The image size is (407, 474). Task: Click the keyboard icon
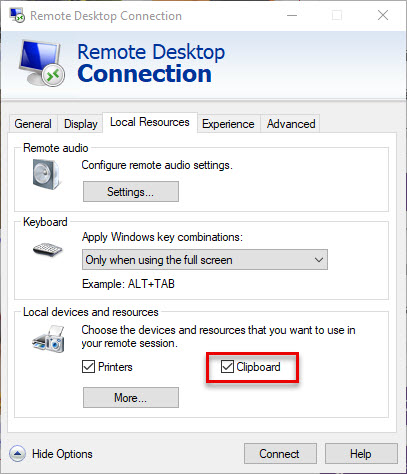[47, 249]
